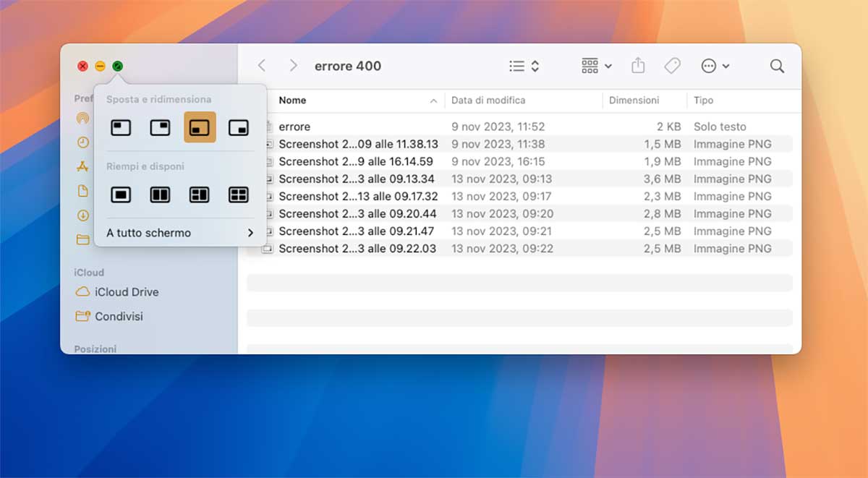Sort by Nome column header
The height and width of the screenshot is (478, 868).
tap(292, 101)
